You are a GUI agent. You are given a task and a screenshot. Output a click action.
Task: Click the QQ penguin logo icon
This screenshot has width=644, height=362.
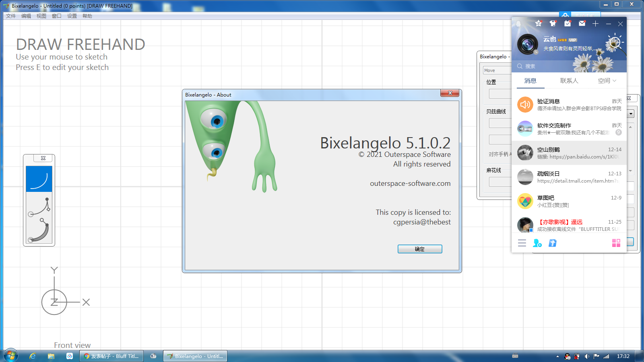(519, 24)
